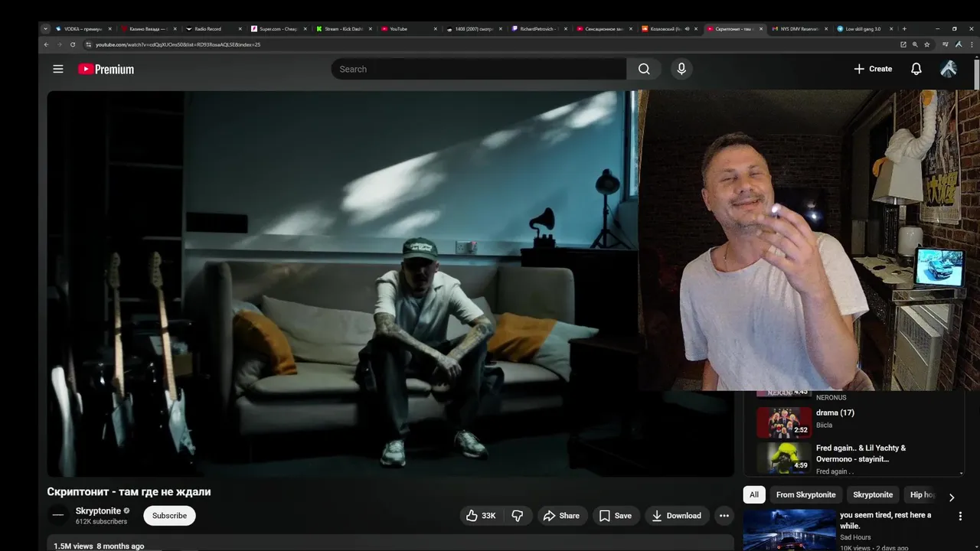Close the NYS DMV Reservation tab
Image resolution: width=980 pixels, height=551 pixels.
[826, 29]
